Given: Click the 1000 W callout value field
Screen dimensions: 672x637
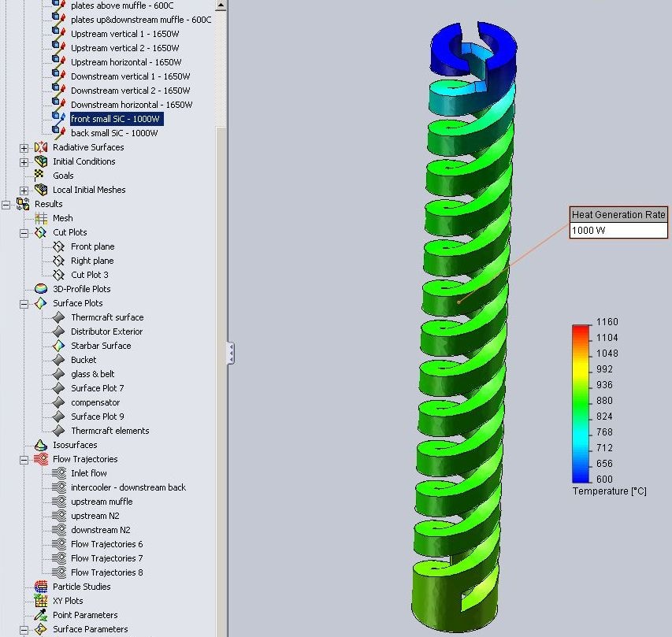Looking at the screenshot, I should 618,230.
